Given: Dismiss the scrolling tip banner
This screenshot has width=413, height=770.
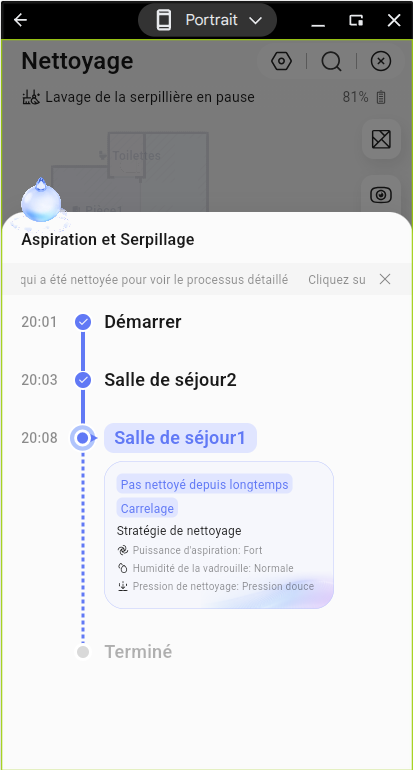Looking at the screenshot, I should point(385,279).
